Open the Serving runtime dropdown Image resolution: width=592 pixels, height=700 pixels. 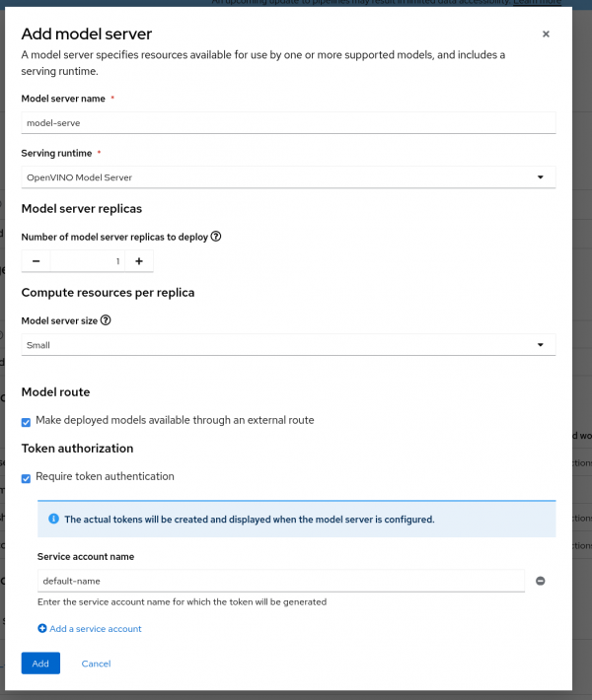288,177
